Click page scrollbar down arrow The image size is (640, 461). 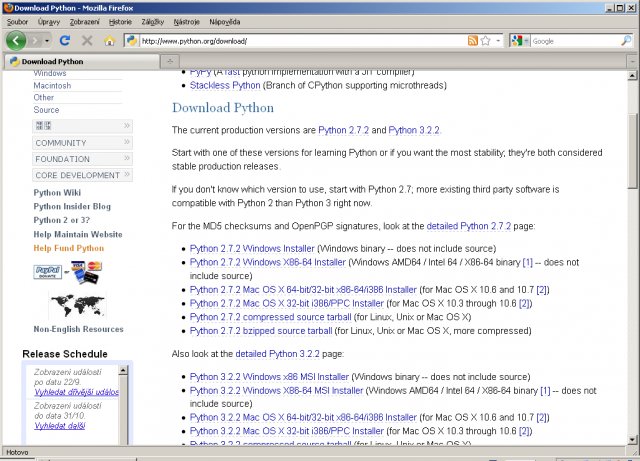pos(632,440)
